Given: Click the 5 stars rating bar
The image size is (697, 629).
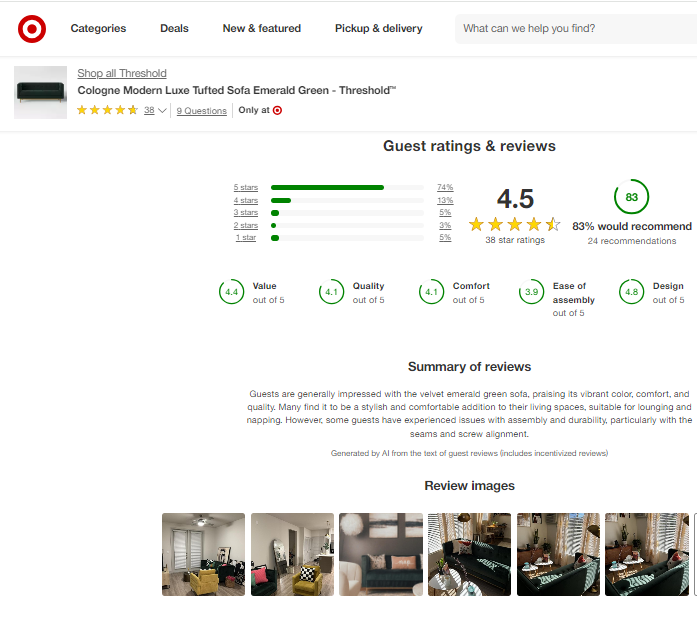Looking at the screenshot, I should (347, 188).
